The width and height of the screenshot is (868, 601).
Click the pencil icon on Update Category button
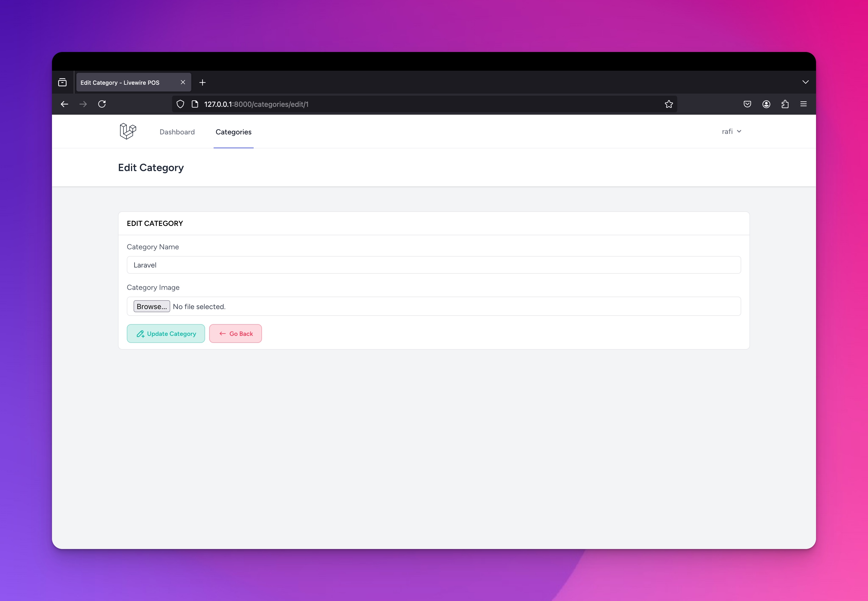139,333
